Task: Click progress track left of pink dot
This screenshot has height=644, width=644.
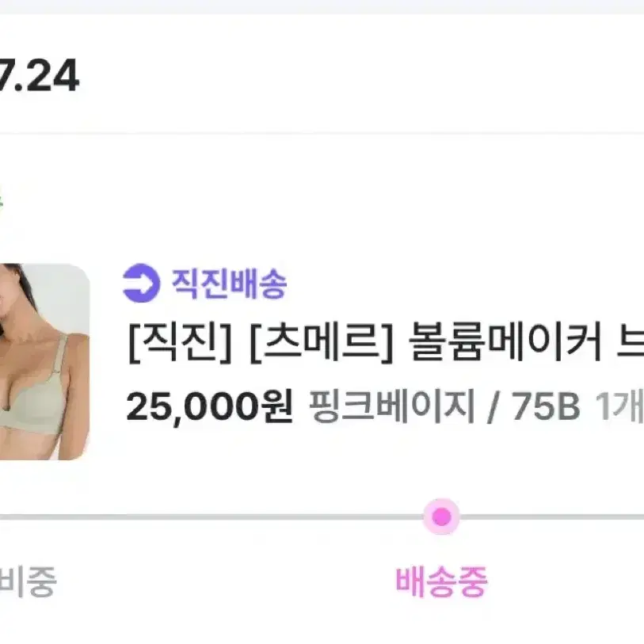Action: pyautogui.click(x=211, y=516)
